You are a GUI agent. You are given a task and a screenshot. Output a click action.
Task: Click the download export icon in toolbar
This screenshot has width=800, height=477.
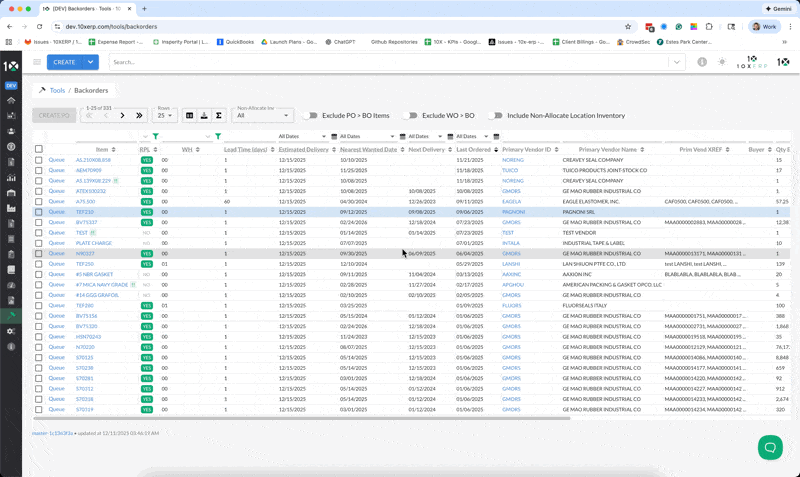204,115
